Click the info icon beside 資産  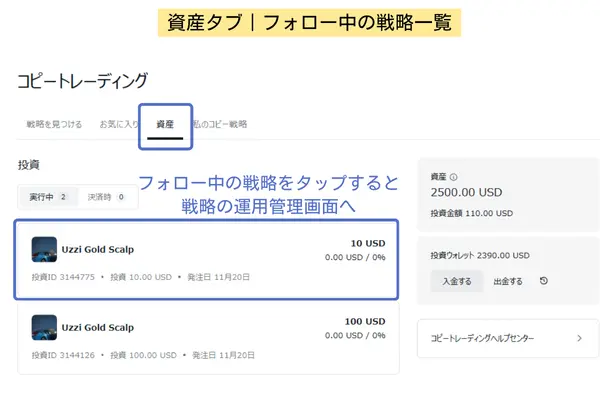pyautogui.click(x=454, y=176)
